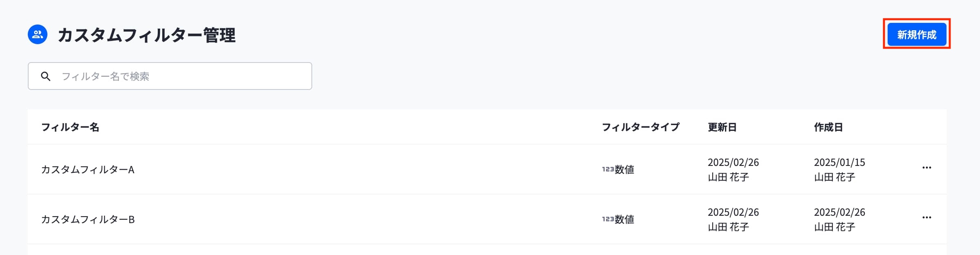Click the 123 numeric type icon for カスタムフィルターB
The image size is (980, 255).
(608, 219)
